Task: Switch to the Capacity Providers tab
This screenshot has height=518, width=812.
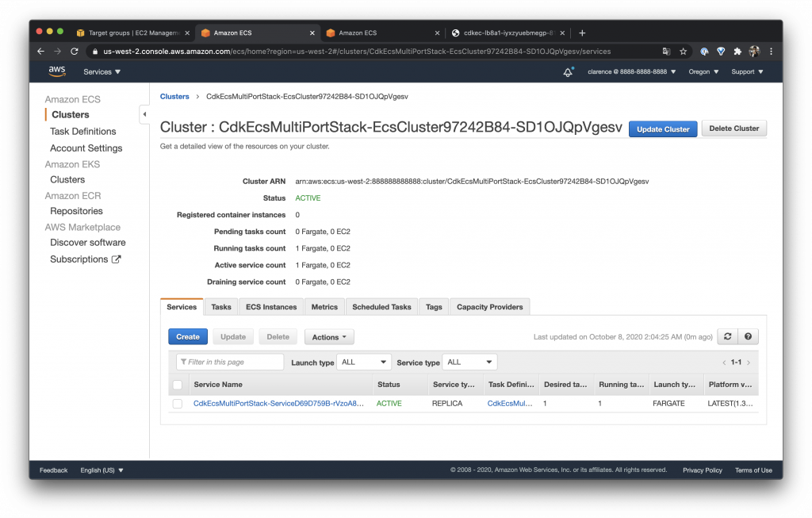Action: [490, 307]
